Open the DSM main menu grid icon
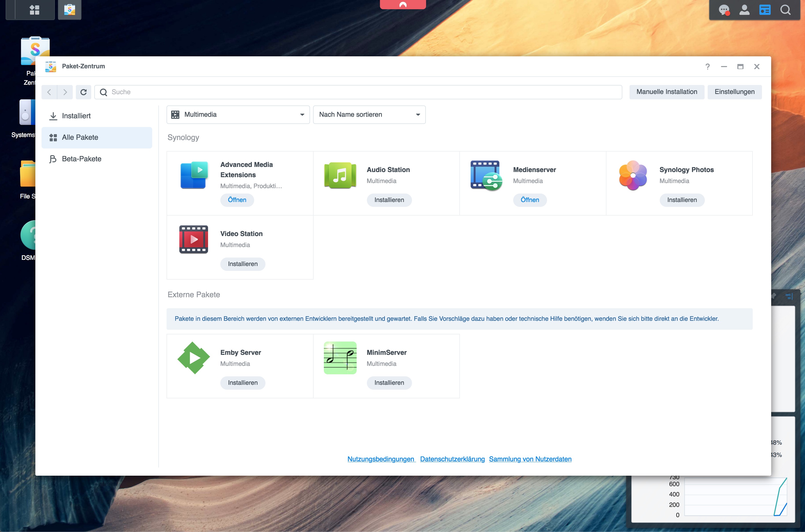805x532 pixels. coord(34,10)
